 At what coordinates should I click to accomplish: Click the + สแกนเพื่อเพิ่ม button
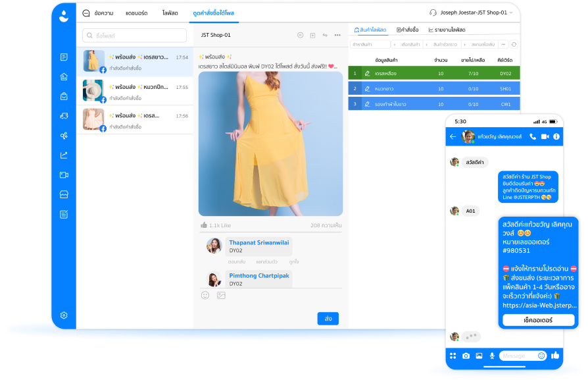[x=479, y=44]
